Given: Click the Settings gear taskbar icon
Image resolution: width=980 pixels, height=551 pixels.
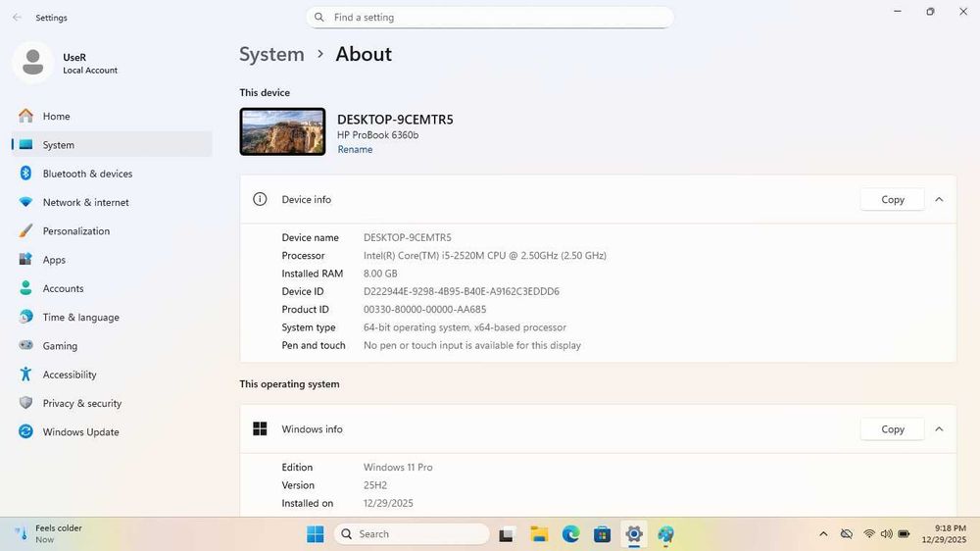Looking at the screenshot, I should pyautogui.click(x=634, y=534).
